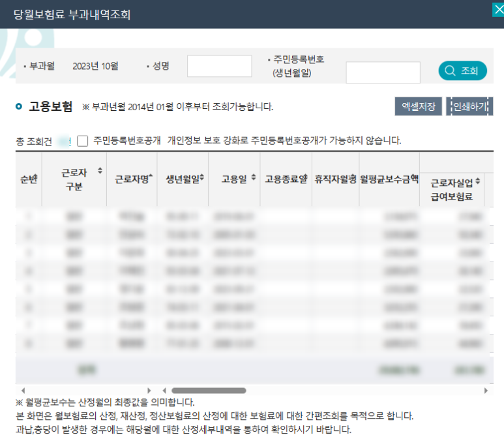This screenshot has width=504, height=448.
Task: Sort by 순번 column arrow
Action: tap(35, 177)
